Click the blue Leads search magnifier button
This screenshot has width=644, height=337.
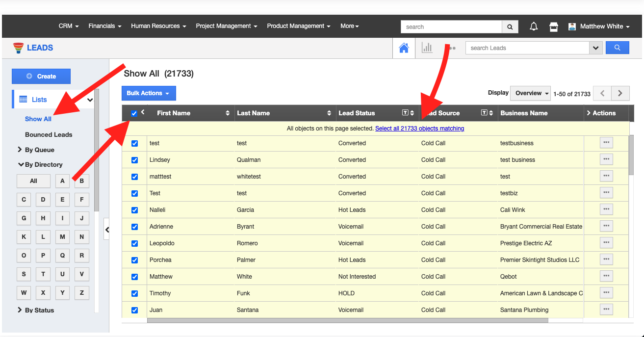pyautogui.click(x=617, y=48)
